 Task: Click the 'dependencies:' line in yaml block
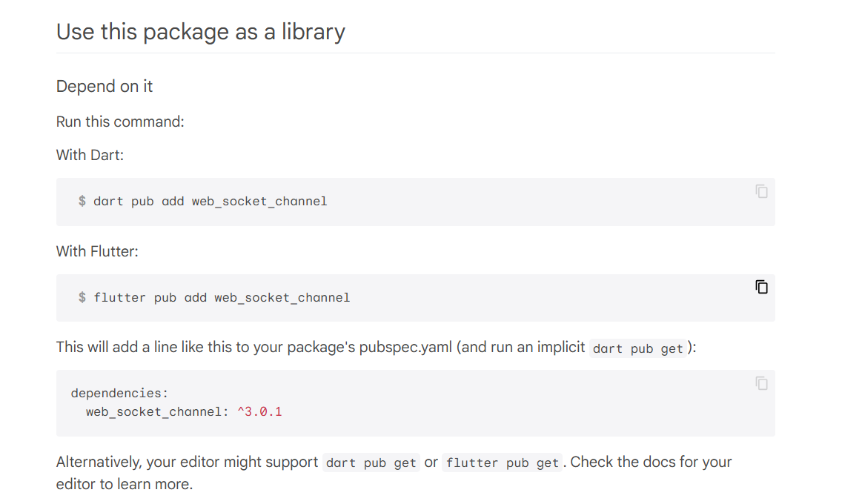(x=120, y=394)
